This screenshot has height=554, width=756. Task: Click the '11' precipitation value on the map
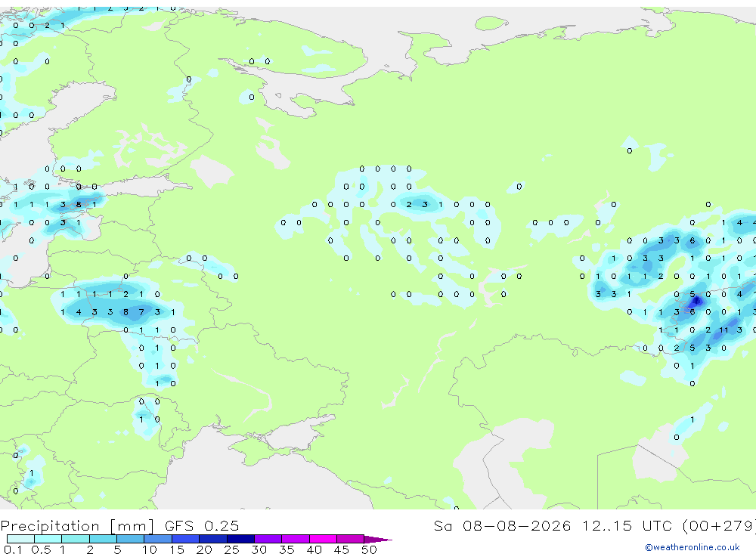[x=723, y=330]
